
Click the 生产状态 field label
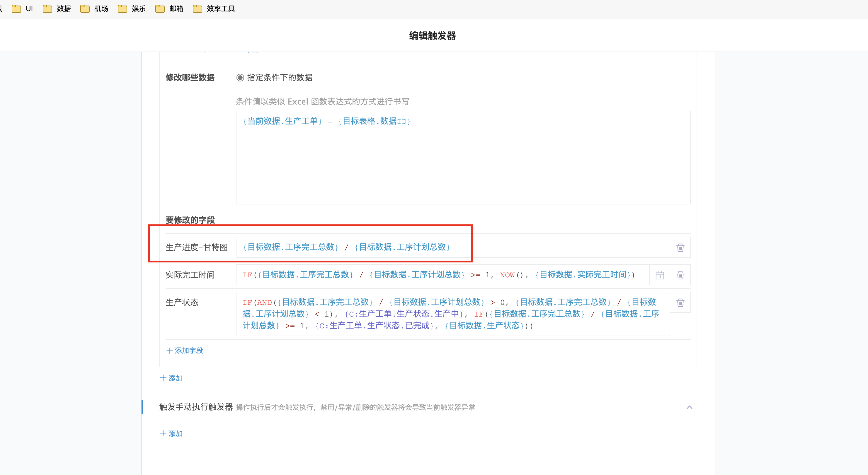point(182,303)
